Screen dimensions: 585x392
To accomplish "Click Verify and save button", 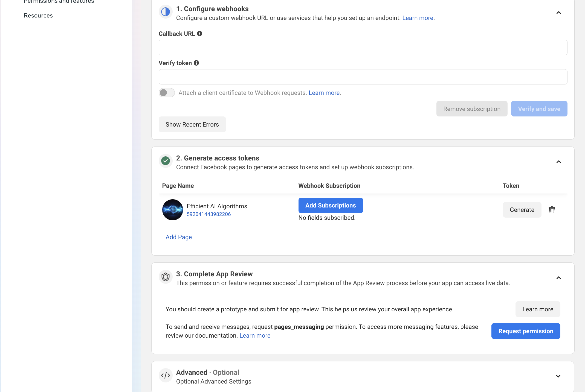I will 539,109.
